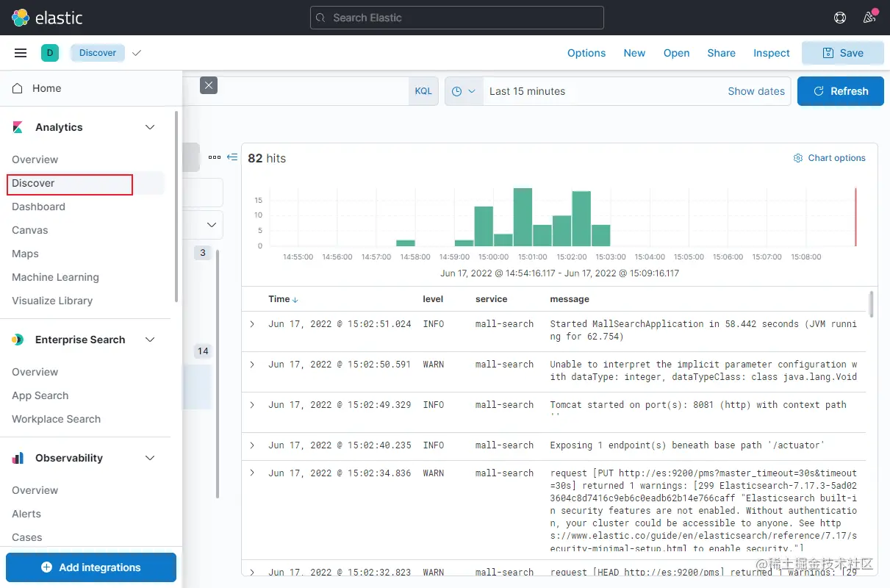Click the Refresh circular arrow icon
This screenshot has height=588, width=890.
tap(819, 91)
